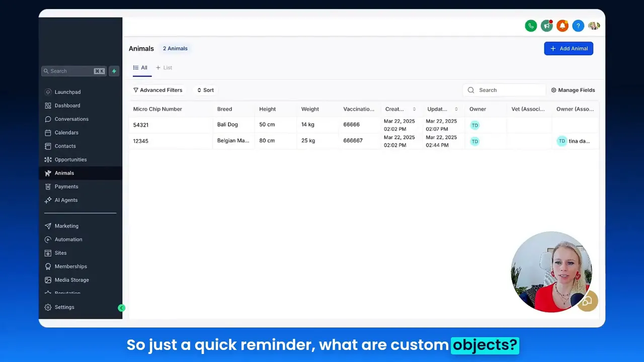Open the orange notifications bell
This screenshot has width=644, height=362.
pos(562,26)
